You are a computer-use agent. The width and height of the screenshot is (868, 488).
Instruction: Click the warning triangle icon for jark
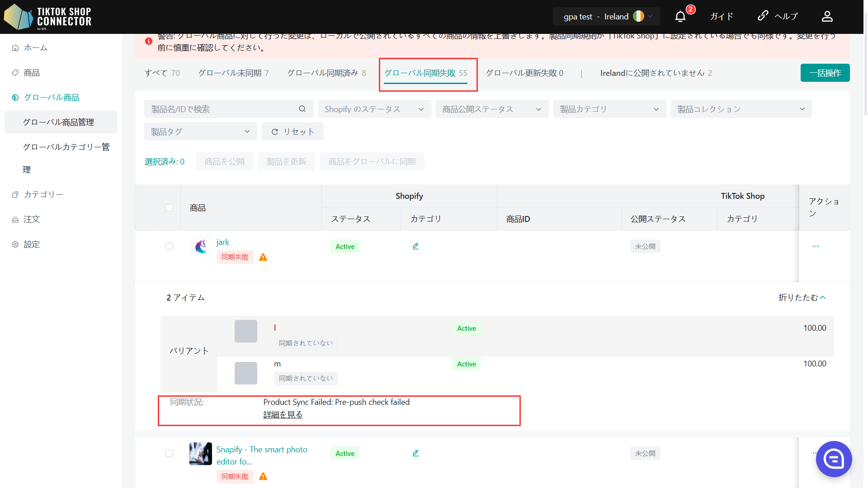tap(263, 257)
